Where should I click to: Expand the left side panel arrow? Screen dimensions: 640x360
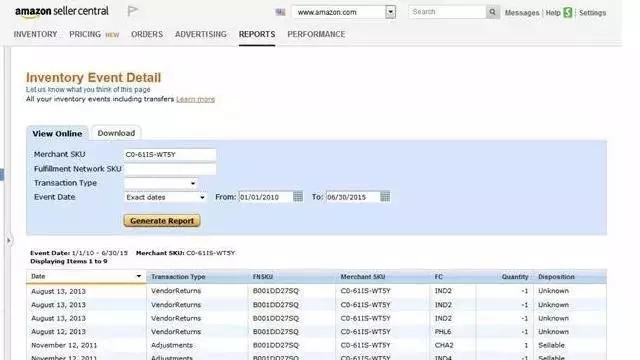[x=9, y=240]
